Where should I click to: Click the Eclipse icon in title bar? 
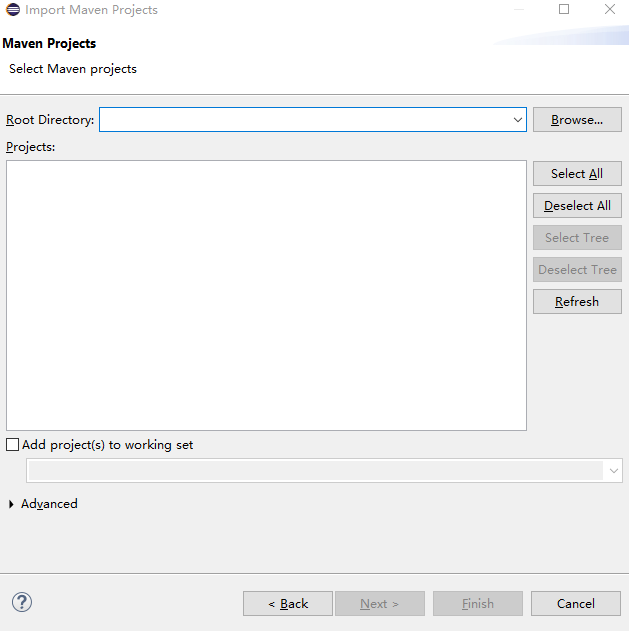click(x=13, y=10)
